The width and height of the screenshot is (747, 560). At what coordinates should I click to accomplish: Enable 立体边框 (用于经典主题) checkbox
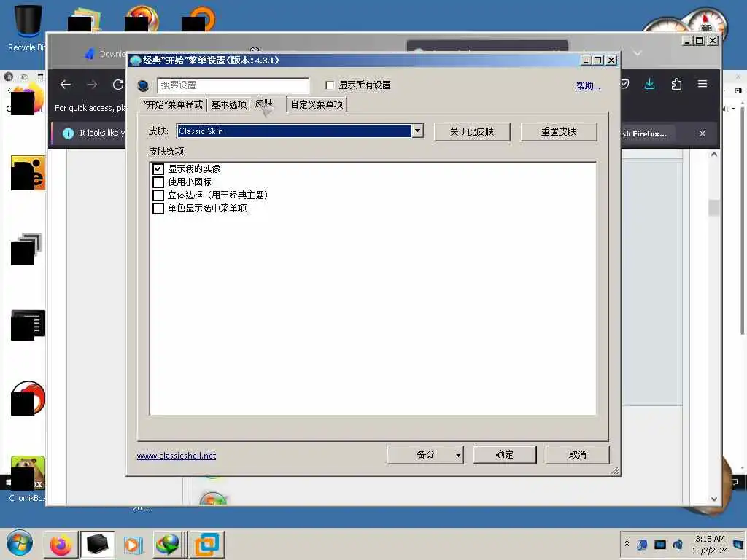pyautogui.click(x=158, y=195)
